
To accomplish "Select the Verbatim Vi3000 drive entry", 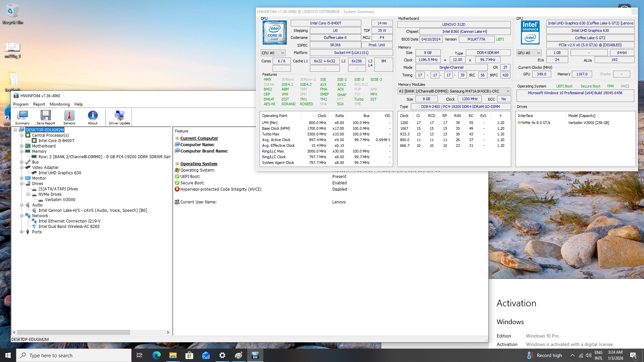I will [60, 200].
